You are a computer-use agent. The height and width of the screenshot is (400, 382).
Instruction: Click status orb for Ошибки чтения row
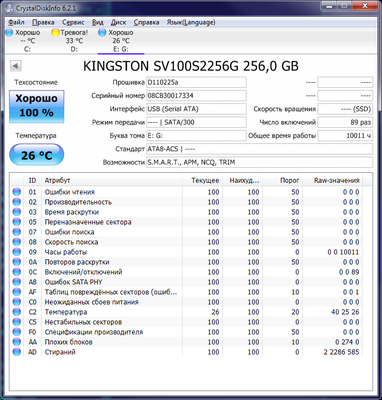click(17, 192)
